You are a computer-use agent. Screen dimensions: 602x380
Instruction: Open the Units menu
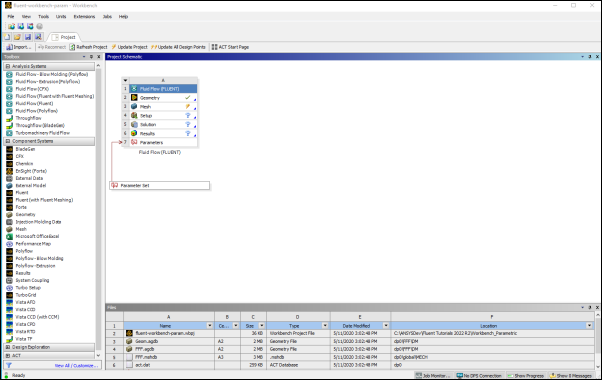[x=61, y=17]
